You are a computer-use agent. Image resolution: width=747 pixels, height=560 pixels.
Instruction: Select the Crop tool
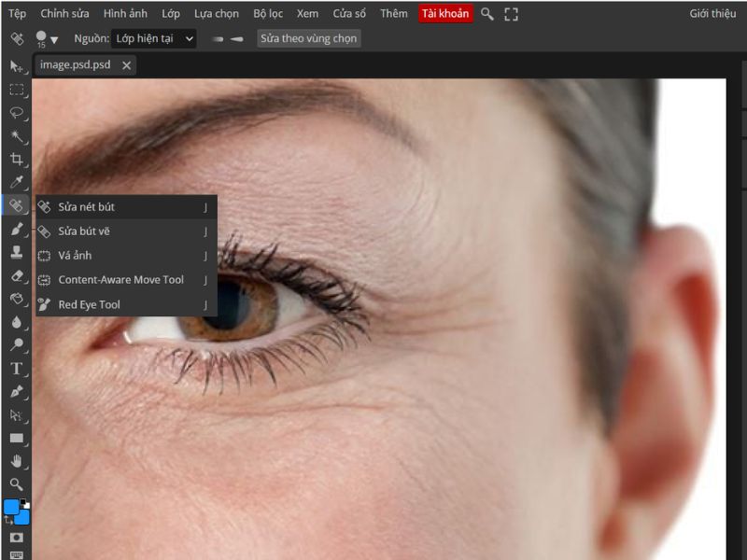point(16,159)
